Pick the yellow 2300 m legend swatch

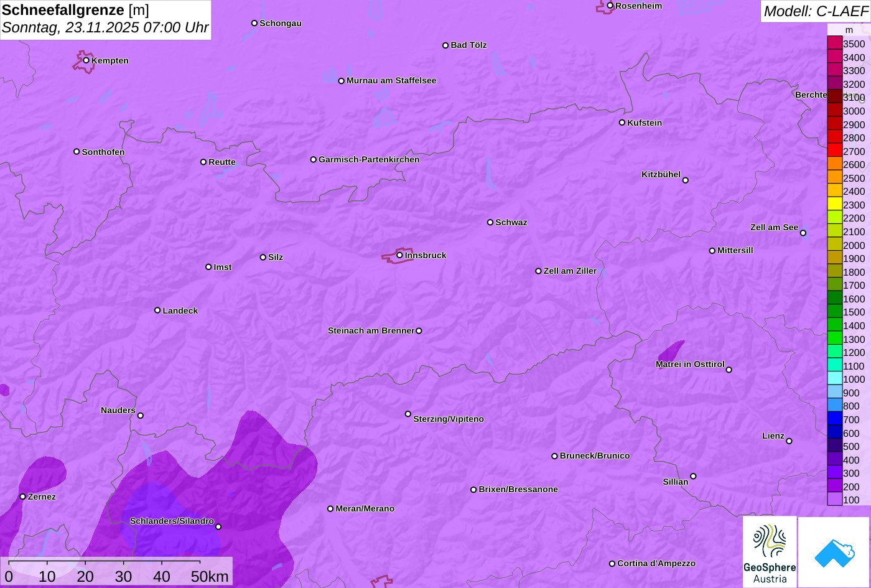pyautogui.click(x=834, y=204)
